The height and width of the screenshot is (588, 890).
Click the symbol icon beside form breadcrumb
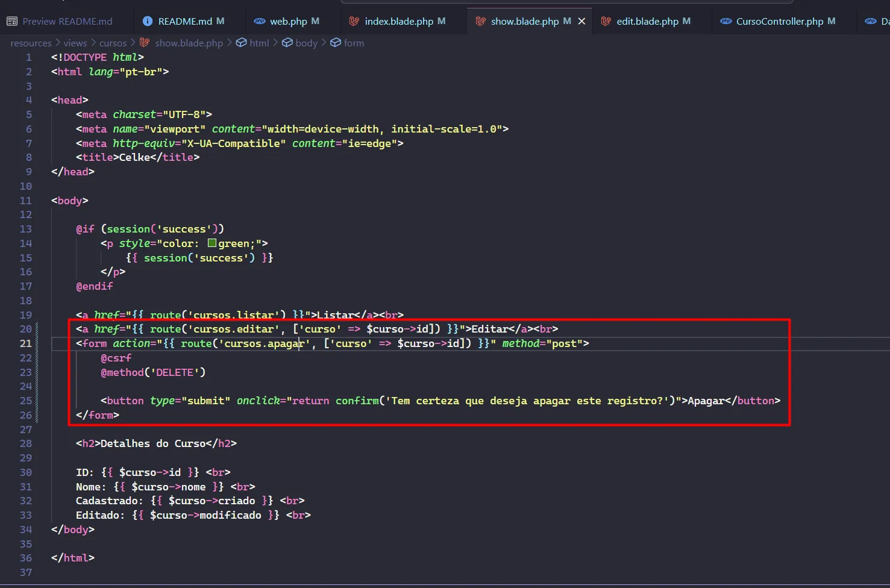(x=336, y=43)
